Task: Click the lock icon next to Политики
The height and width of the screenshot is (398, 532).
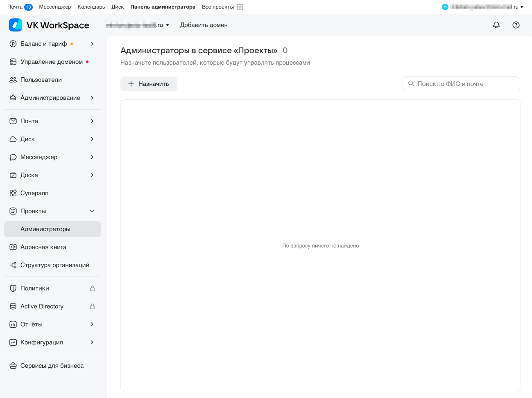Action: click(x=93, y=288)
